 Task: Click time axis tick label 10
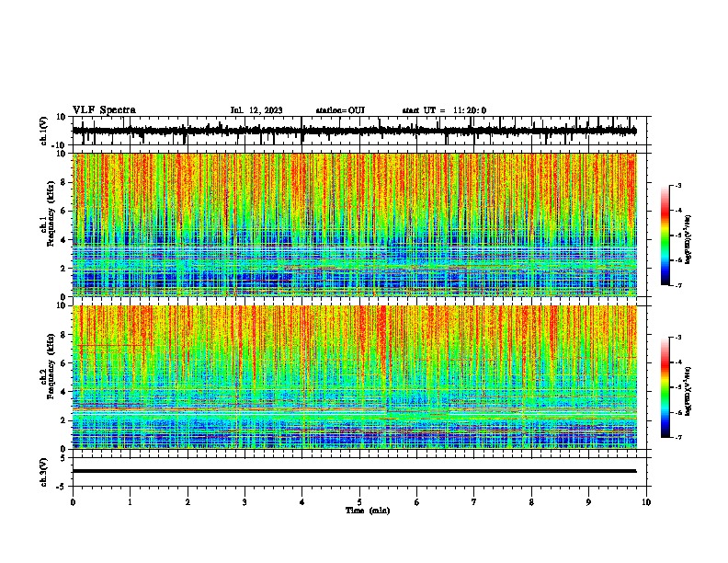pyautogui.click(x=646, y=502)
